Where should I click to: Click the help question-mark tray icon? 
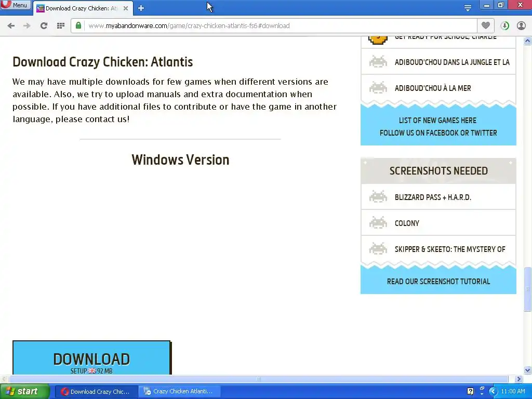(x=470, y=391)
